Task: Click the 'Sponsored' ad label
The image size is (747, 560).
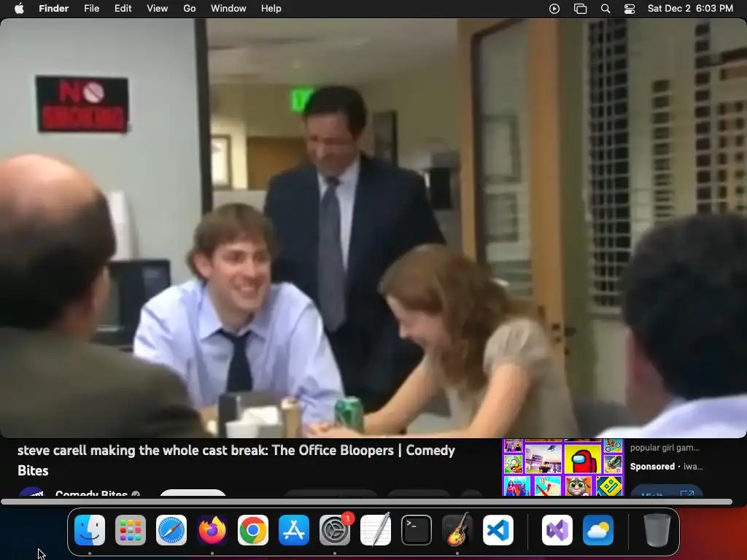Action: pos(652,467)
